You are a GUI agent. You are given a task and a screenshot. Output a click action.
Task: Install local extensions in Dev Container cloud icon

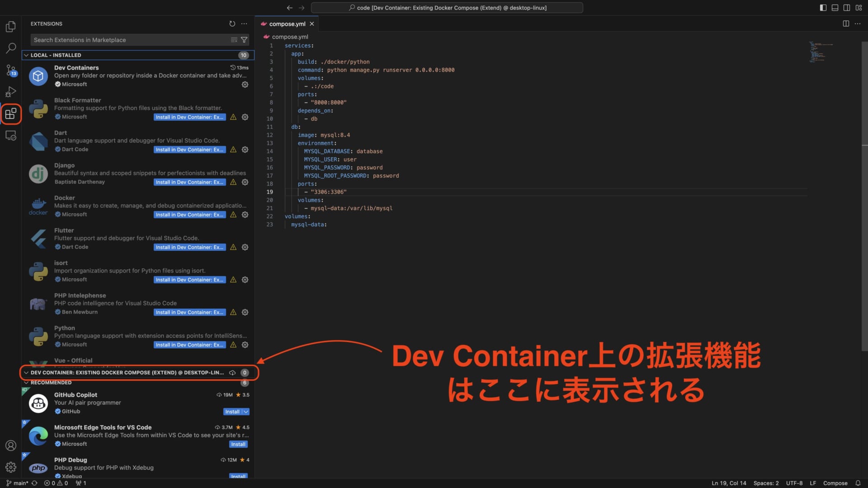232,373
